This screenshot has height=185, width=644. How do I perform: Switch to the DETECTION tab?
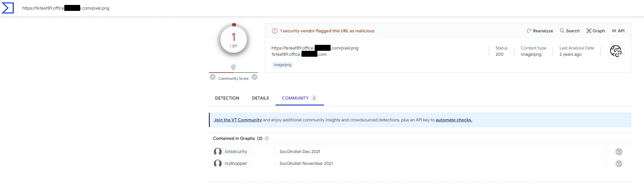[227, 98]
